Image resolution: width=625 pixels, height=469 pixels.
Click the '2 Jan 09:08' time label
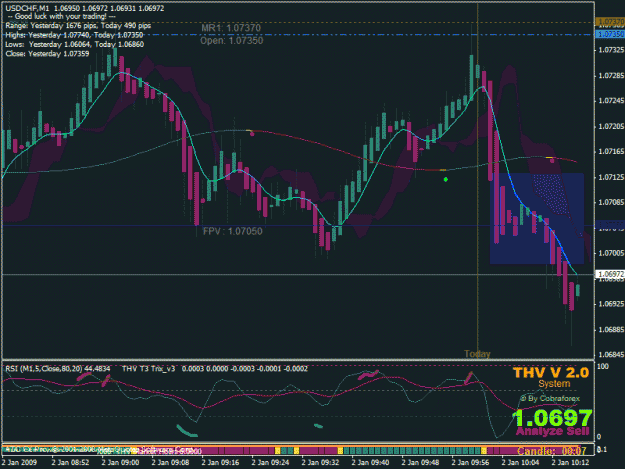click(171, 463)
